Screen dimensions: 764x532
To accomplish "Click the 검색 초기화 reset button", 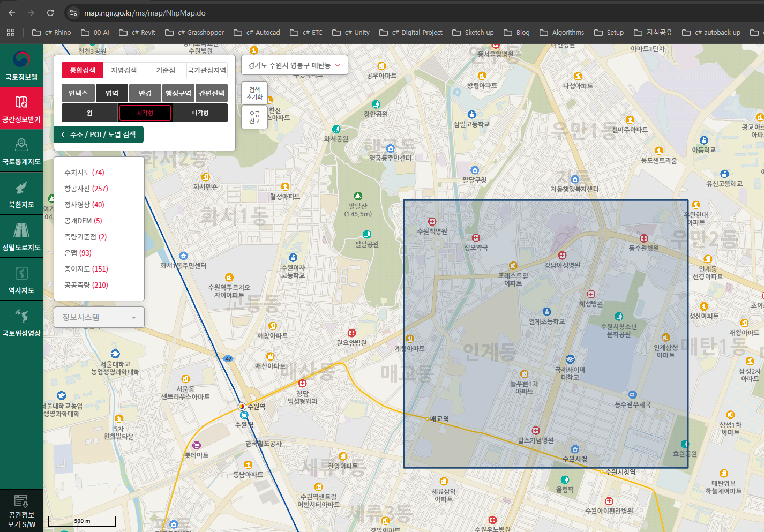I will pyautogui.click(x=254, y=93).
